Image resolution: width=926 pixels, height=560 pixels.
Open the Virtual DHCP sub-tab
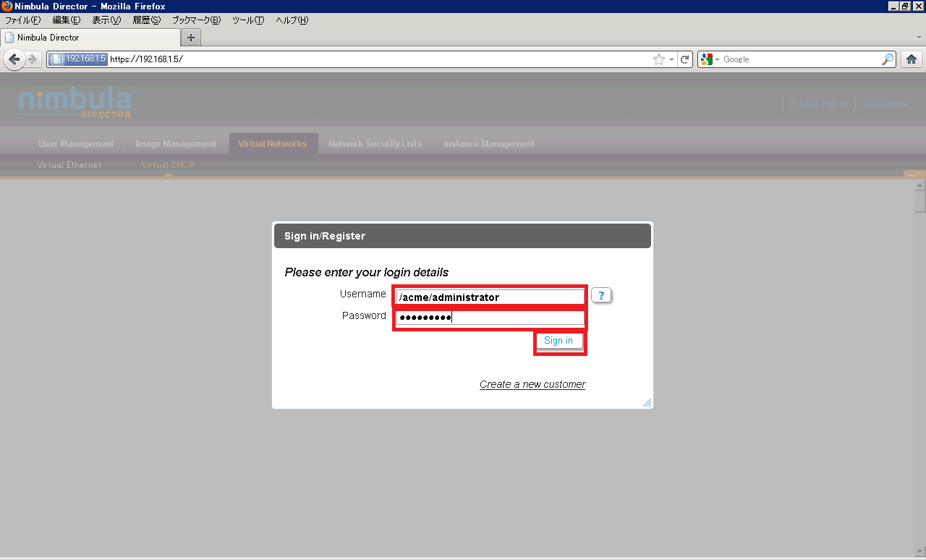[168, 165]
